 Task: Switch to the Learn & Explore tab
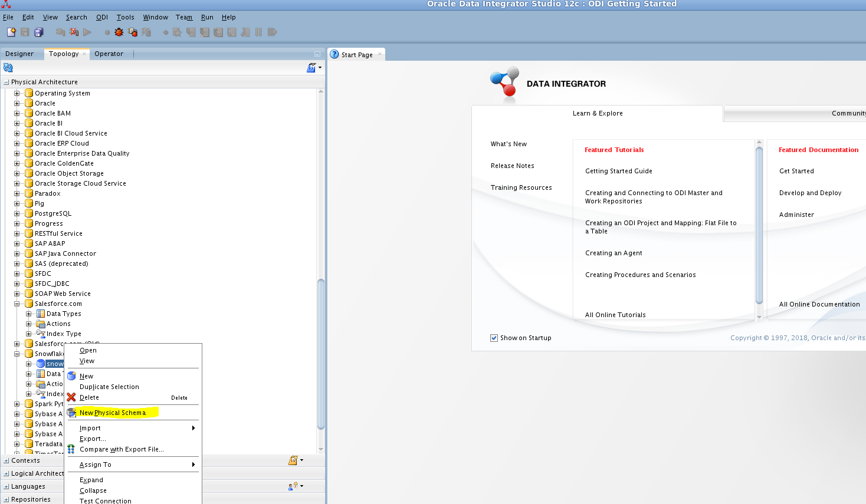[x=598, y=113]
